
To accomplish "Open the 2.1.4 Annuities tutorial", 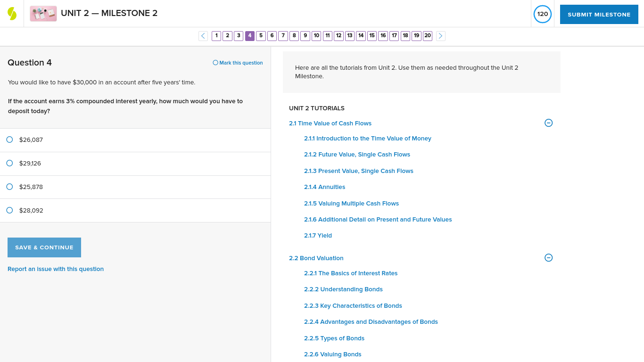I will (x=324, y=187).
